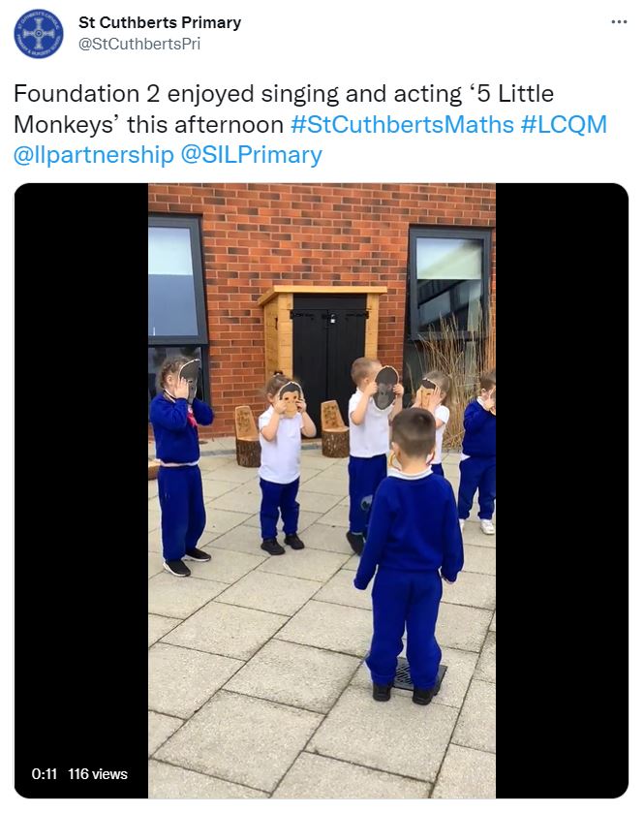Click the St Cuthberts Primary display name
Image resolution: width=644 pixels, height=813 pixels.
[x=160, y=23]
